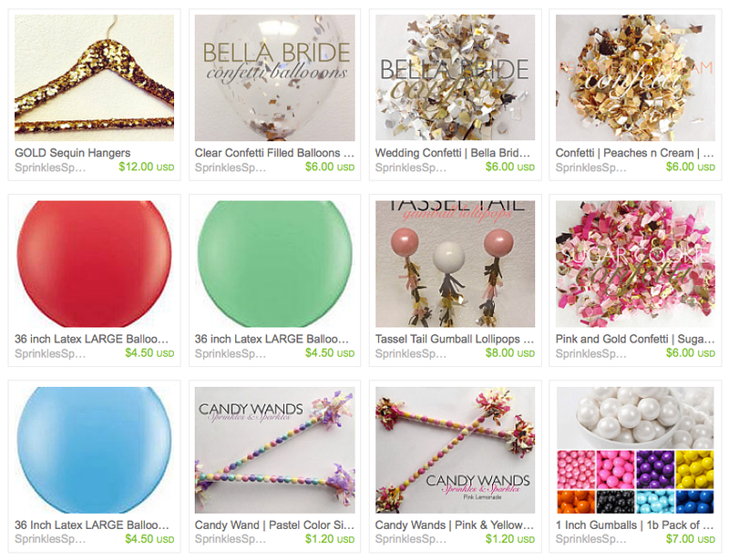Click the Candy Wand Pastel Color title link

tap(274, 525)
